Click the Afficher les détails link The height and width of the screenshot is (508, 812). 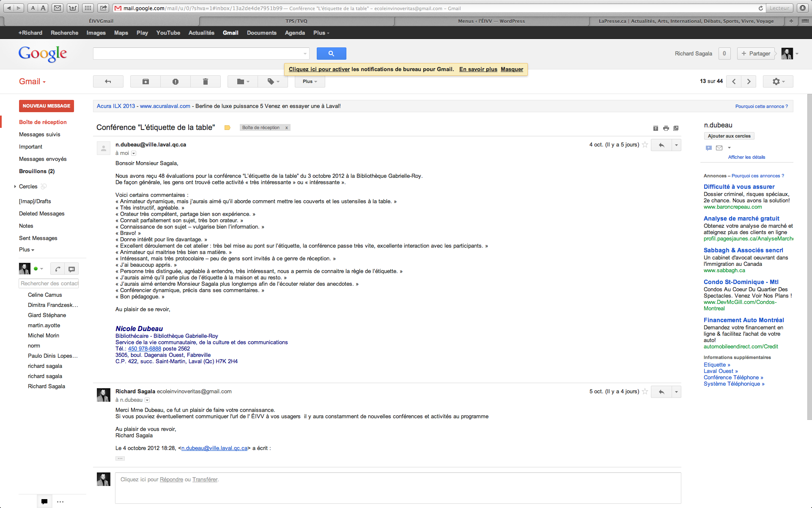click(746, 157)
